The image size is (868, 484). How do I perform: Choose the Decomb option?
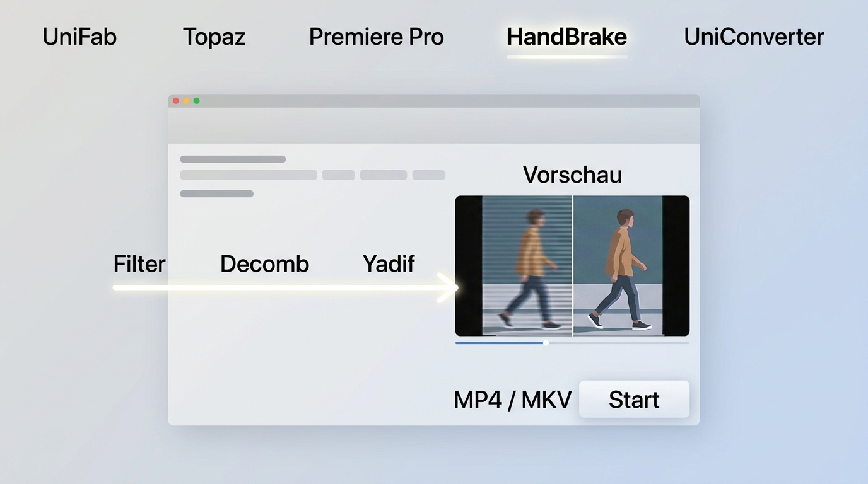tap(264, 263)
